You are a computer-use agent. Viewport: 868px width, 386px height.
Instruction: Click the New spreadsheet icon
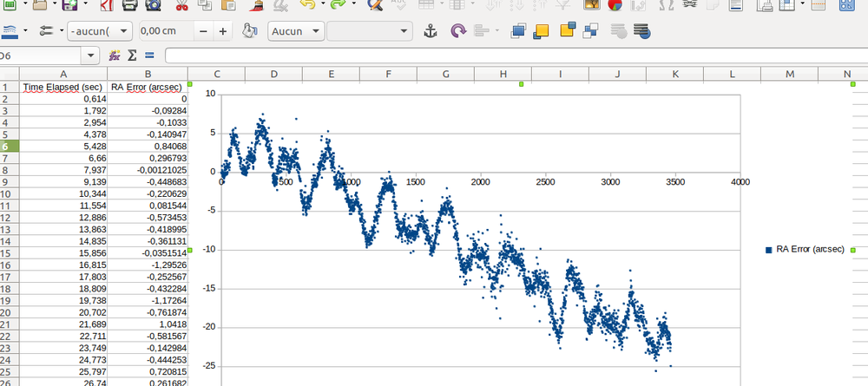click(10, 4)
